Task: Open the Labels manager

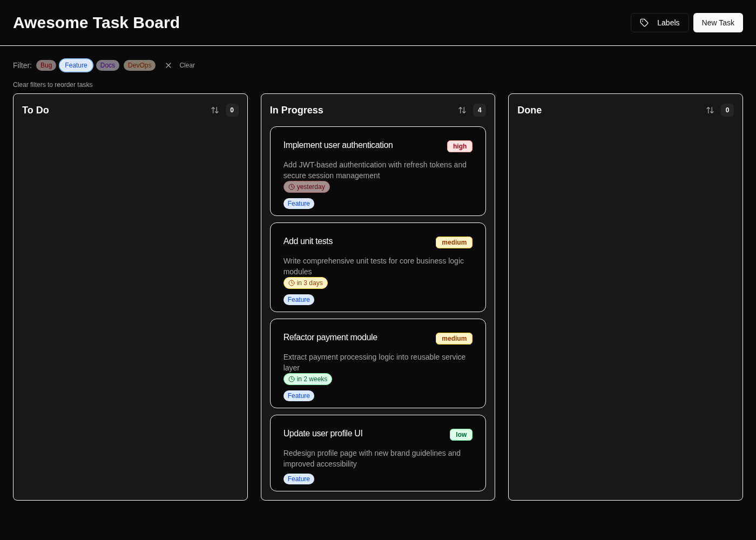Action: [660, 23]
